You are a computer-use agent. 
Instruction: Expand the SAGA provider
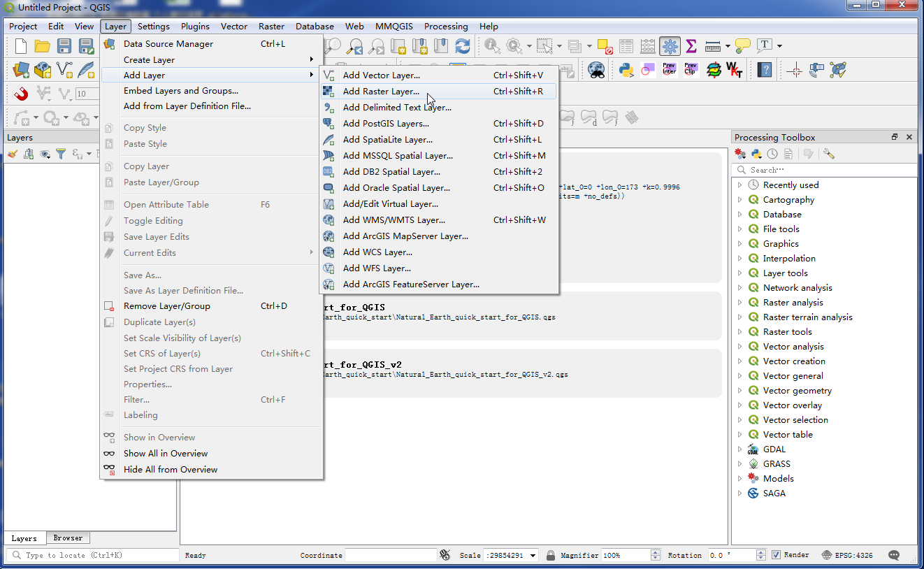(x=740, y=494)
